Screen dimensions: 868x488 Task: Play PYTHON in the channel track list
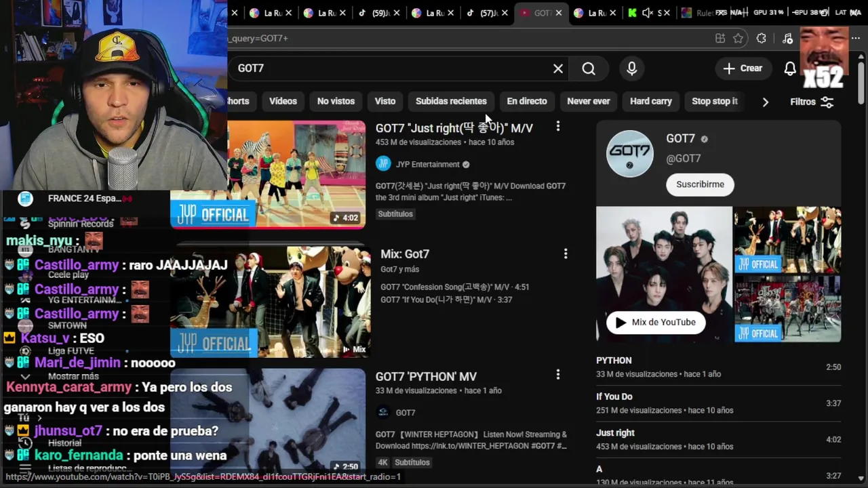click(718, 367)
